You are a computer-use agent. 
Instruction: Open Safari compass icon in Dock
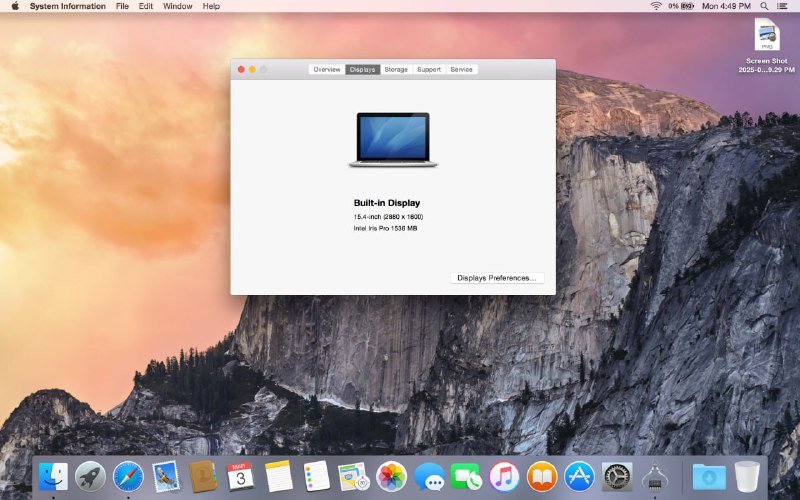click(x=128, y=477)
